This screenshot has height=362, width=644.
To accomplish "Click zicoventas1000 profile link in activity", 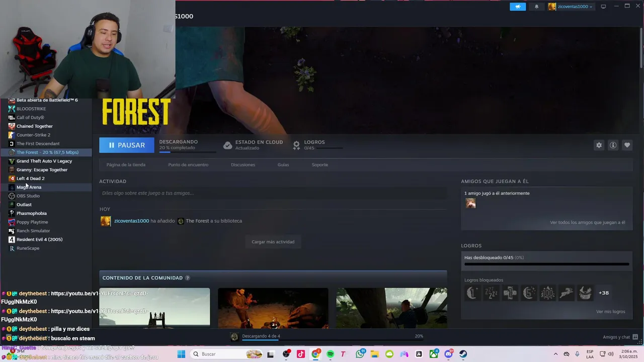I will click(x=131, y=221).
